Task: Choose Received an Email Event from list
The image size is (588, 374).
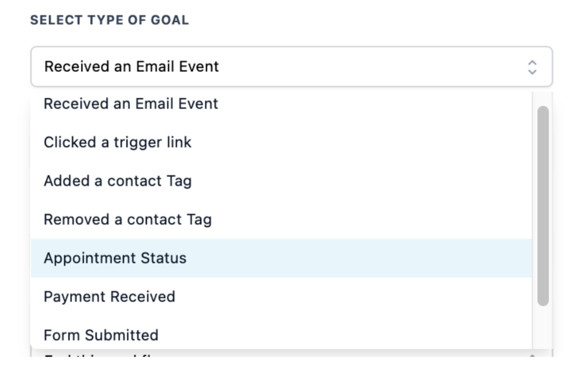Action: (x=131, y=104)
